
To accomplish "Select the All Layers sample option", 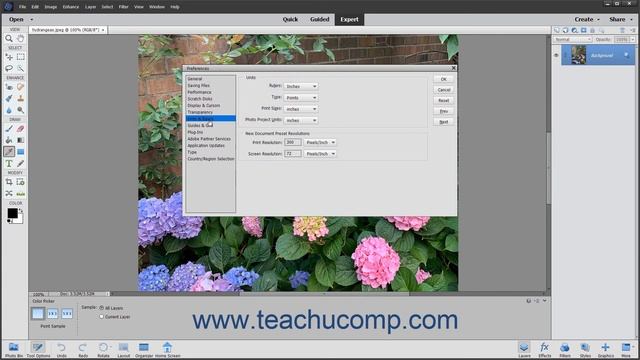I will point(102,308).
